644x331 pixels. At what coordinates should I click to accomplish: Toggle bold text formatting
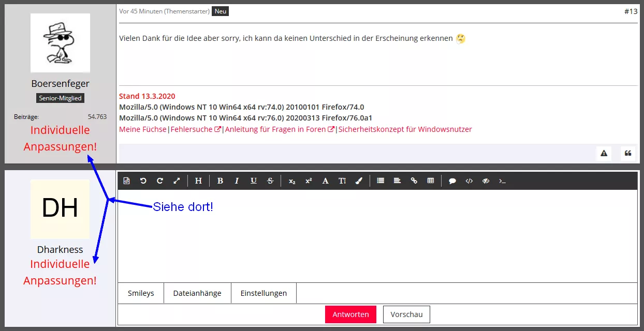(x=220, y=181)
